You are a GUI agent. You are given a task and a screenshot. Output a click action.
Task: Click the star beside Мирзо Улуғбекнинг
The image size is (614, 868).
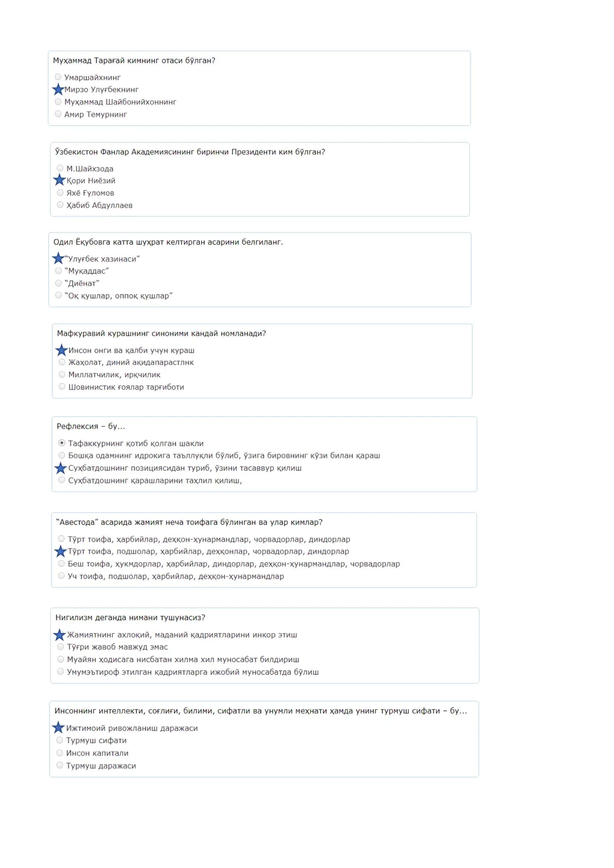pos(58,89)
